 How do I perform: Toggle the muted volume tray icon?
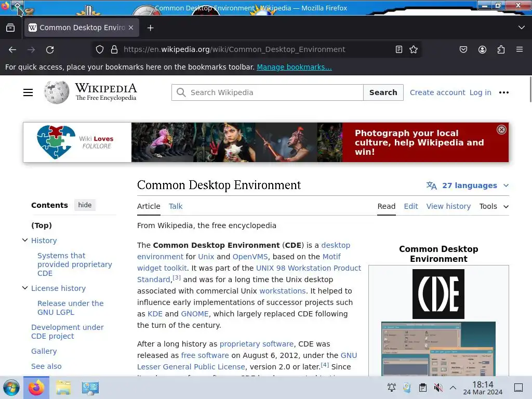(x=438, y=388)
